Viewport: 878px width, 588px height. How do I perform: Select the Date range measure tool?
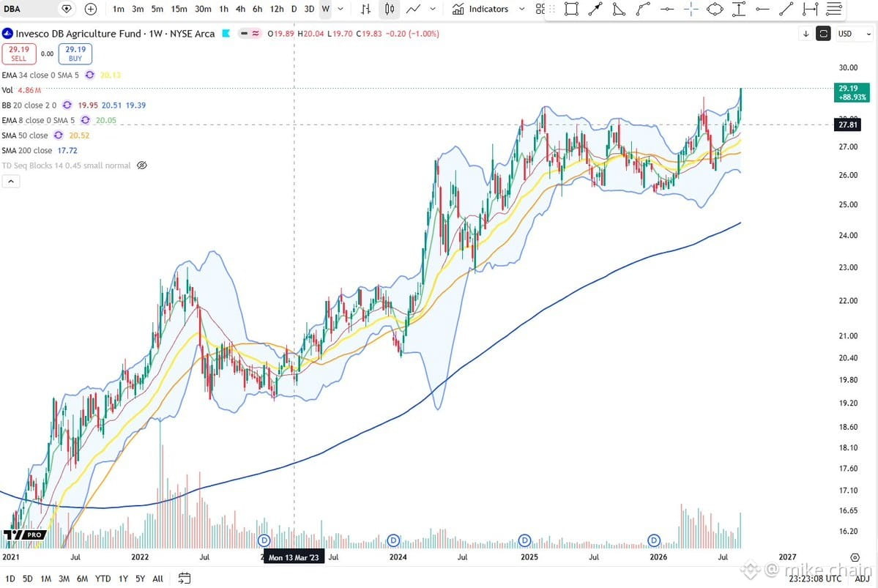tap(810, 9)
